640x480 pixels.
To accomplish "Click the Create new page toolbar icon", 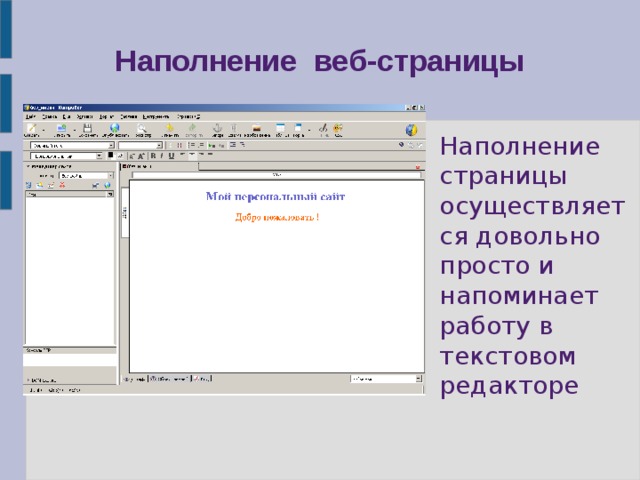I will 32,129.
